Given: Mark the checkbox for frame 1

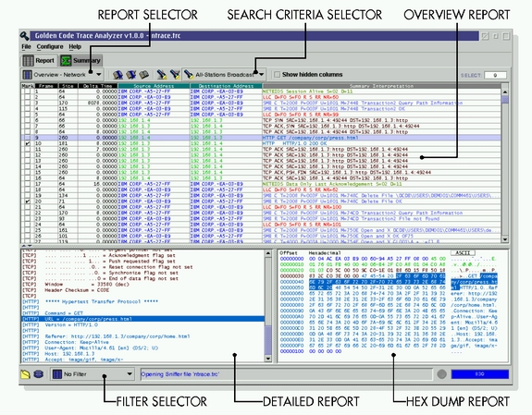Looking at the screenshot, I should [x=28, y=92].
